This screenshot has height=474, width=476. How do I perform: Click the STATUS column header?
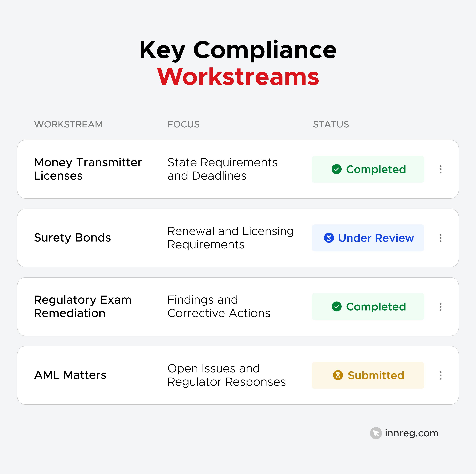point(331,124)
